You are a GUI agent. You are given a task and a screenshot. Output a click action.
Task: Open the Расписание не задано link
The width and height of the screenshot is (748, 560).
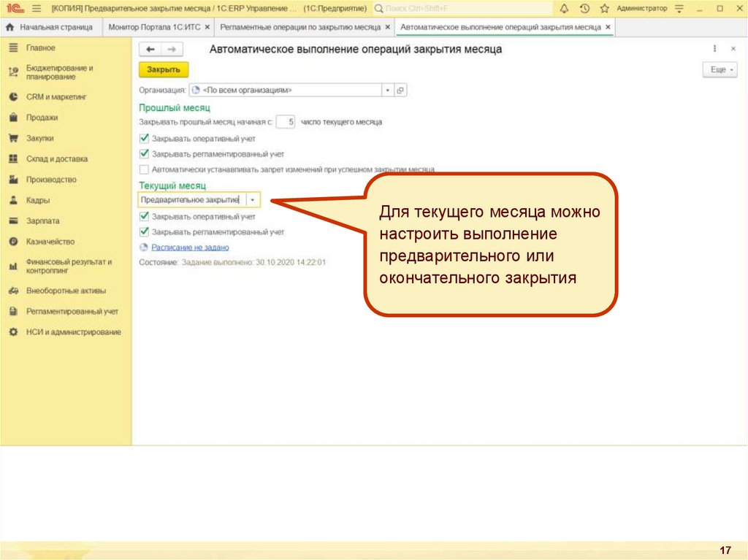[190, 248]
